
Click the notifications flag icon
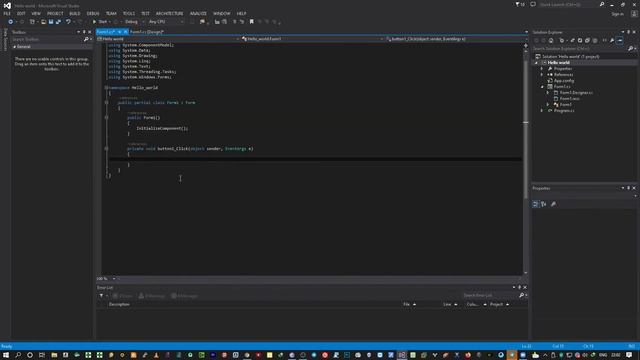(518, 4)
